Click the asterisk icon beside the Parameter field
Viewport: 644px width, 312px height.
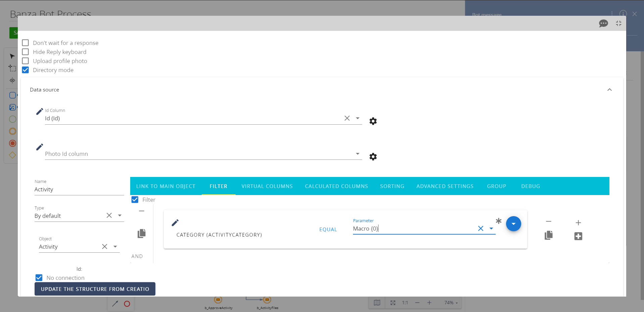click(498, 221)
